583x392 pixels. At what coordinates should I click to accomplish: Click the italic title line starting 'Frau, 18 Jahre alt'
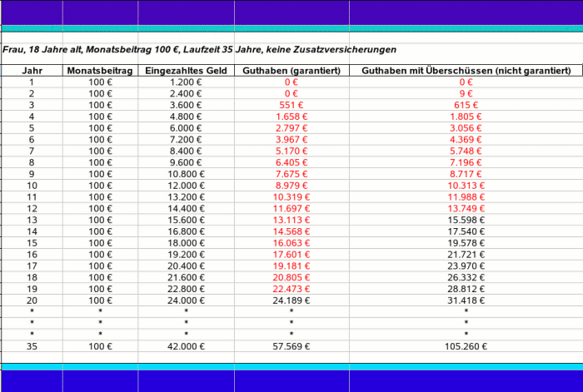pyautogui.click(x=199, y=49)
